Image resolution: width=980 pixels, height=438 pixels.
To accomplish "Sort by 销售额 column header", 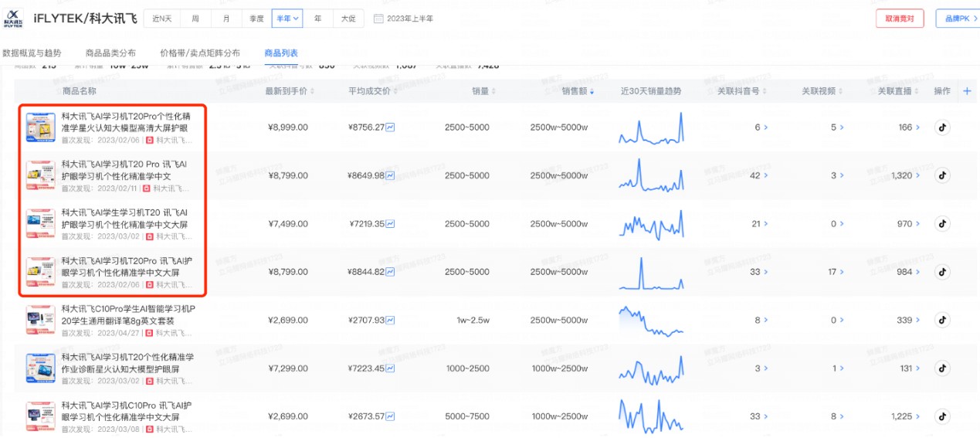I will [x=578, y=91].
